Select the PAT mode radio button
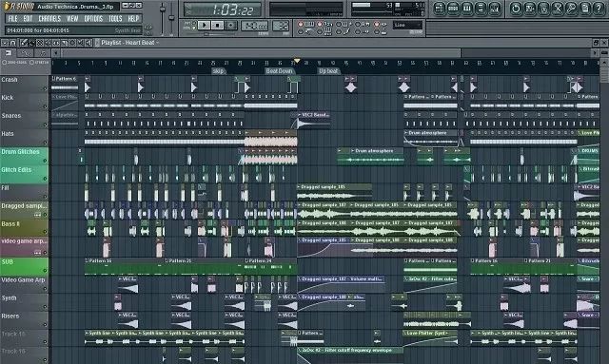Screen dimensions: 609x364 (x=194, y=23)
